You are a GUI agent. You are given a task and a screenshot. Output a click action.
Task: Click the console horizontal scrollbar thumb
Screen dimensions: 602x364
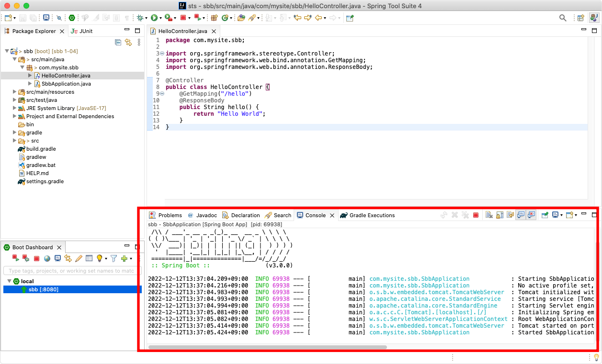(x=267, y=347)
